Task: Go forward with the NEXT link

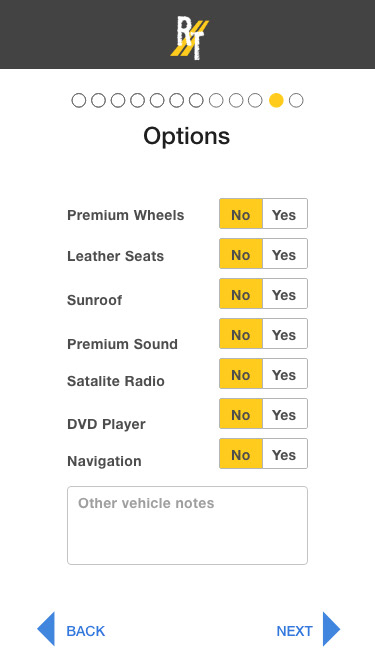Action: [295, 631]
